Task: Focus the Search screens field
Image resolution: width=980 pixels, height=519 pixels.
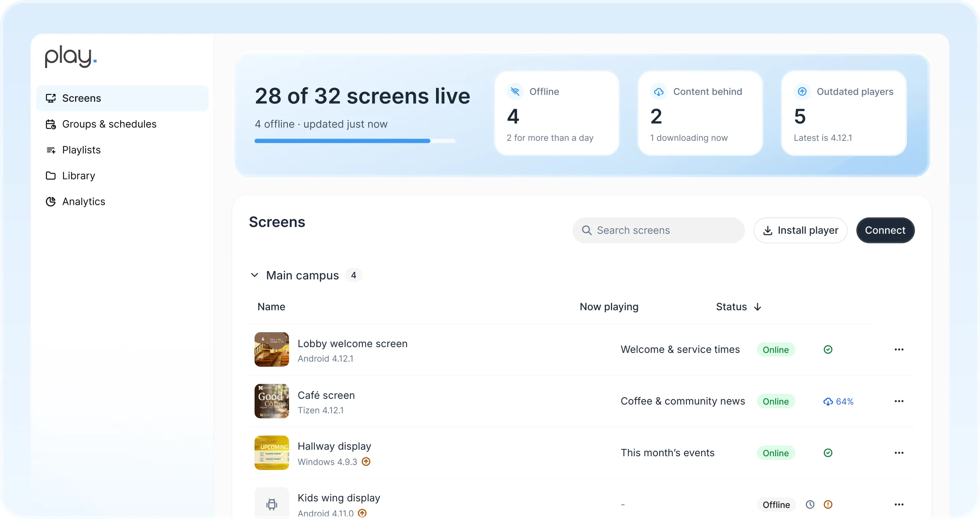Action: click(658, 230)
